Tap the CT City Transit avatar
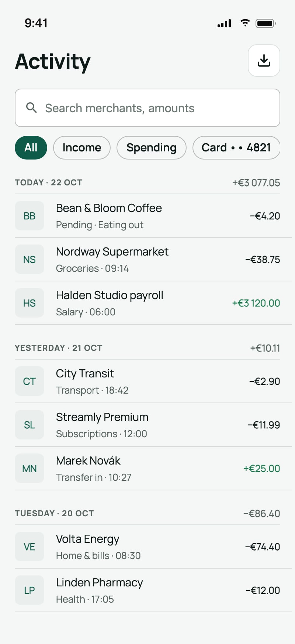 coord(29,381)
